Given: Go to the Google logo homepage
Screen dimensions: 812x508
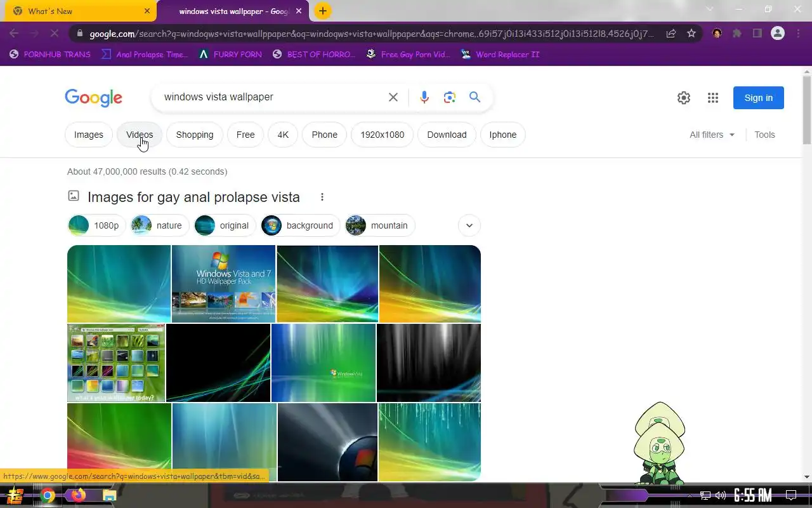Looking at the screenshot, I should [93, 98].
